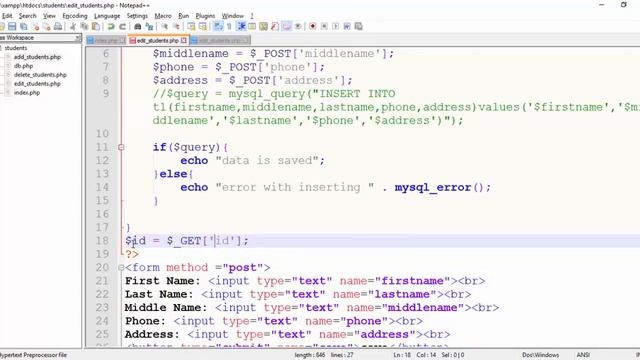Toggle the Indent Guide icon
The image size is (640, 360).
point(241,27)
